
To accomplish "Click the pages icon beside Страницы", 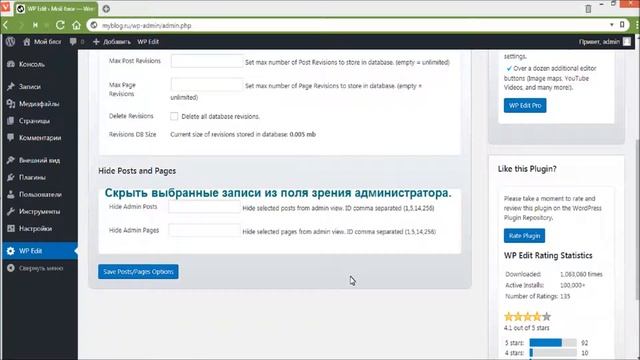I will [11, 121].
